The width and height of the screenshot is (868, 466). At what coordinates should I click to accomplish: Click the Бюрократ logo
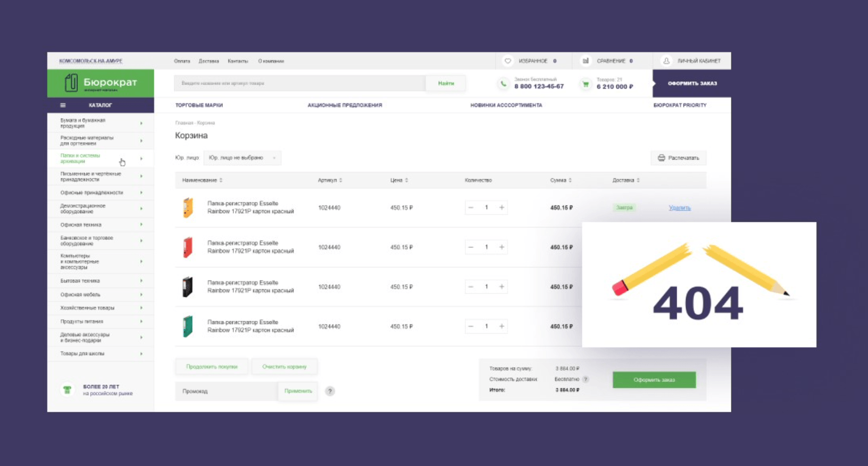[101, 83]
